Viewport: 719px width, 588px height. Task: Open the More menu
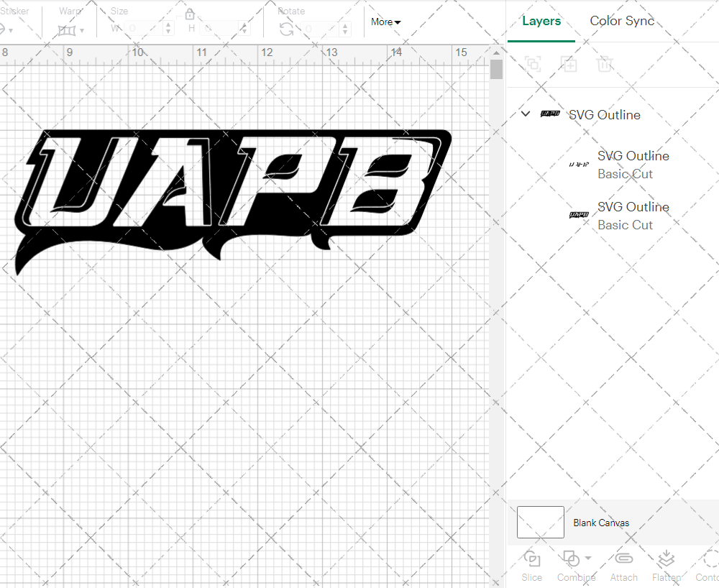click(385, 22)
